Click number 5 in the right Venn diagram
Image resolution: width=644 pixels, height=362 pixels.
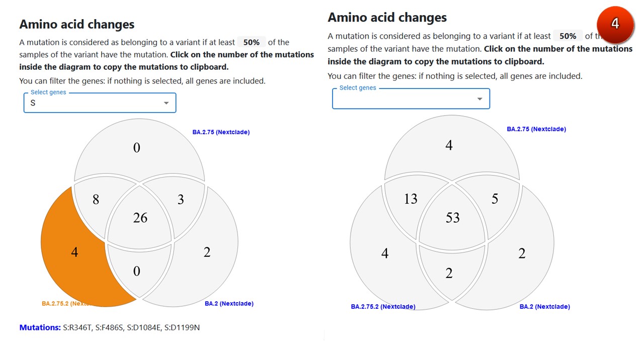[x=495, y=199]
